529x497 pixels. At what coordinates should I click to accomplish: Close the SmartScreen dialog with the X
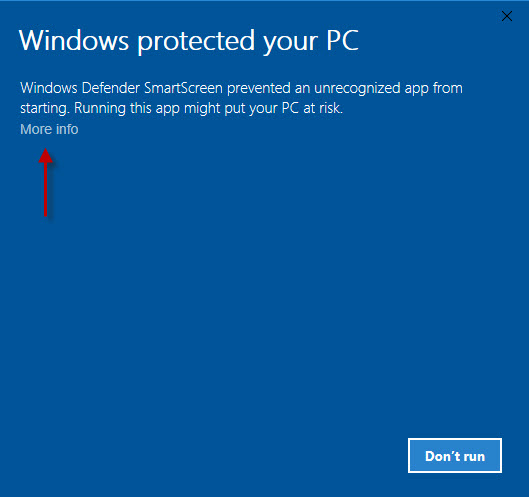tap(507, 16)
